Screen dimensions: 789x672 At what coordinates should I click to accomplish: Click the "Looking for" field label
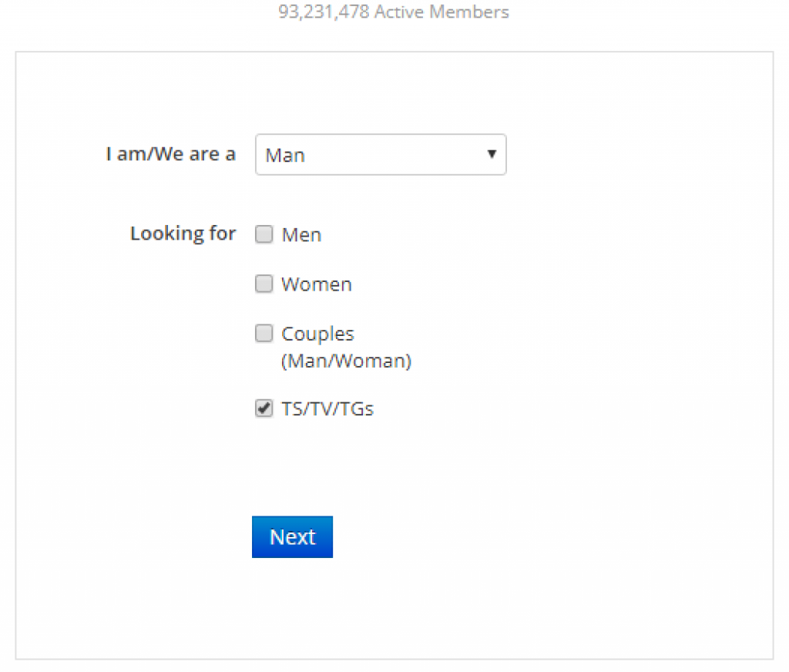183,234
